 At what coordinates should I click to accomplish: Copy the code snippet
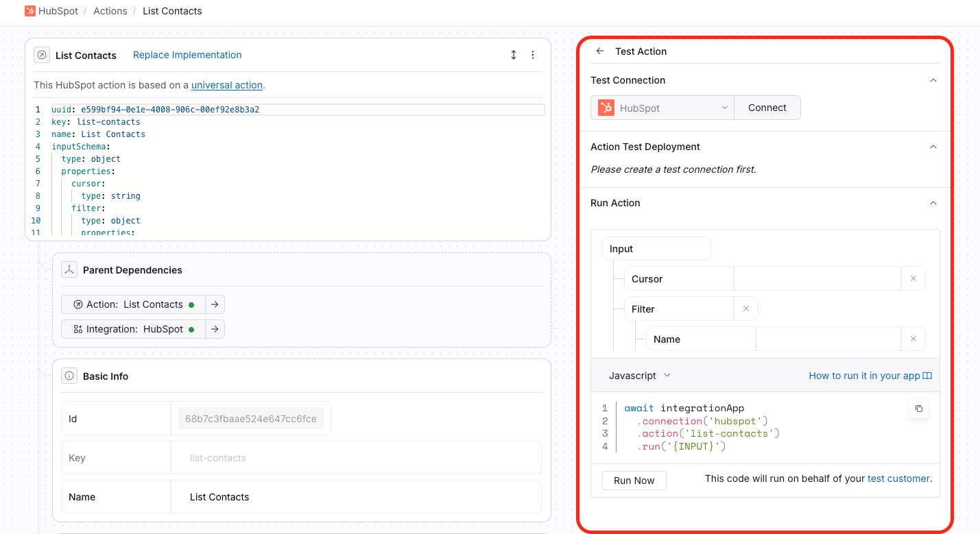tap(919, 409)
